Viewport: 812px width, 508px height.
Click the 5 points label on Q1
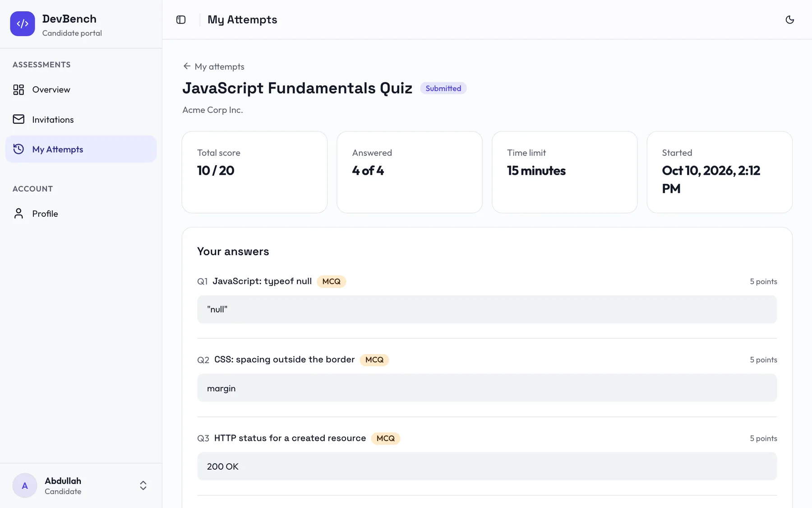[763, 281]
